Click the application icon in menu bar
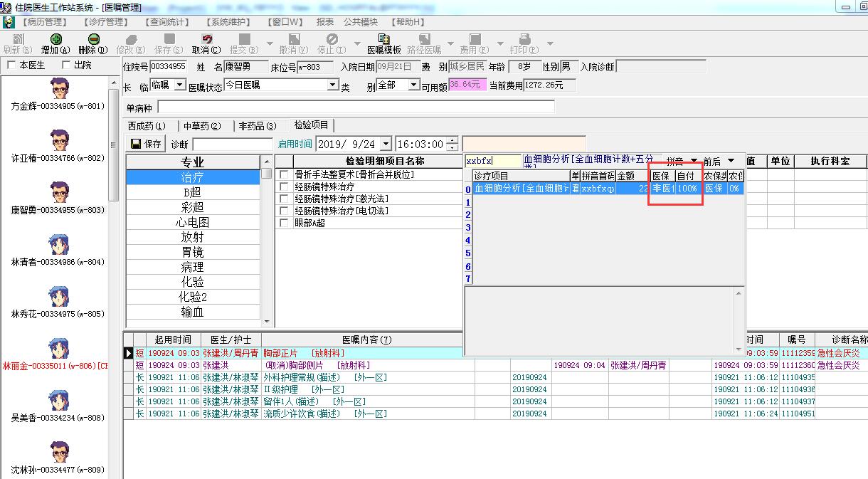The height and width of the screenshot is (479, 868). pos(9,22)
